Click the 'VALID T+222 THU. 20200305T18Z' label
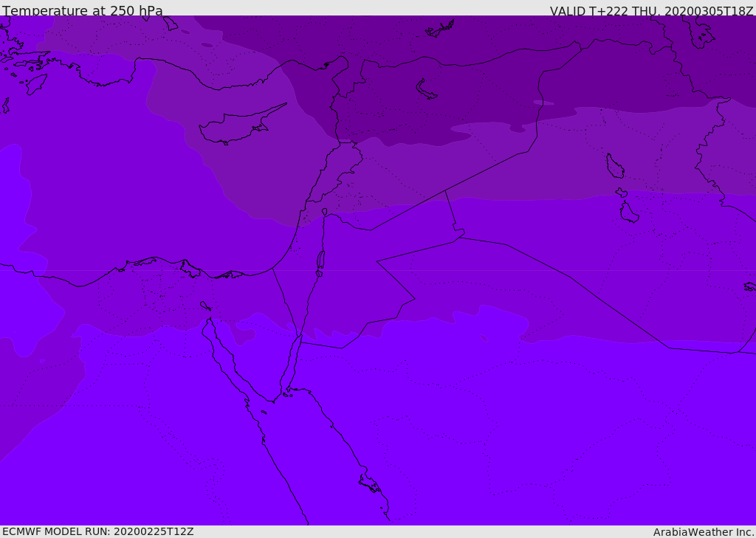Screen dimensions: 756x538 652,11
